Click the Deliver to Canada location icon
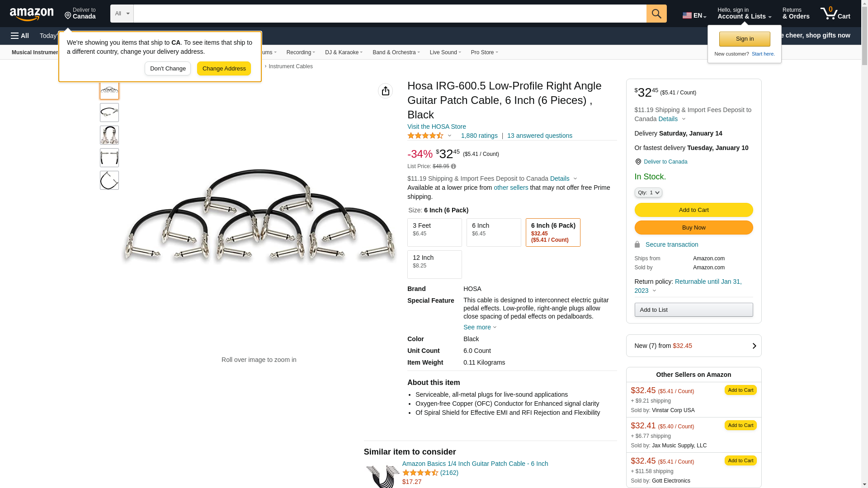 638,162
